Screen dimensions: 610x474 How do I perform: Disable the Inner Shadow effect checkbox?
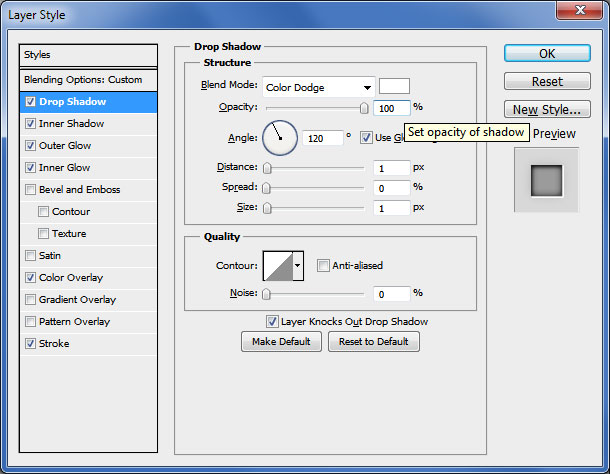(x=30, y=124)
